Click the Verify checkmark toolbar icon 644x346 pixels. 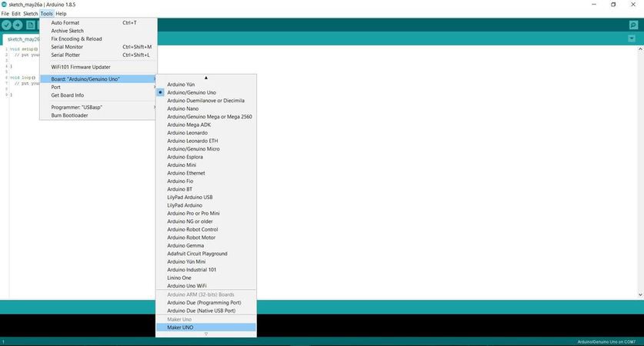coord(6,25)
